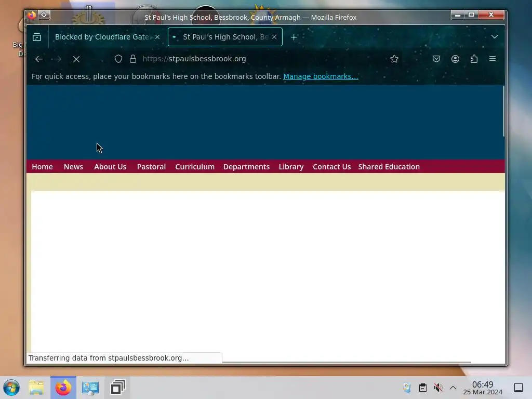This screenshot has width=532, height=399.
Task: Go to Home in site navigation
Action: click(x=43, y=167)
